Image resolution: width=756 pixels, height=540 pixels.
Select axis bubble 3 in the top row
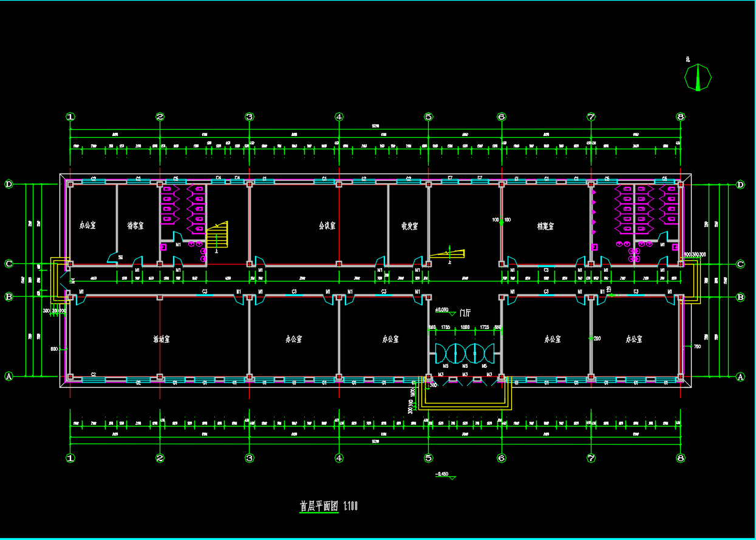(249, 117)
